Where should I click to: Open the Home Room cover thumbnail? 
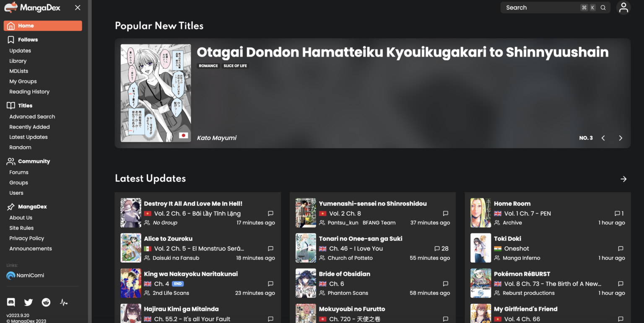click(480, 212)
